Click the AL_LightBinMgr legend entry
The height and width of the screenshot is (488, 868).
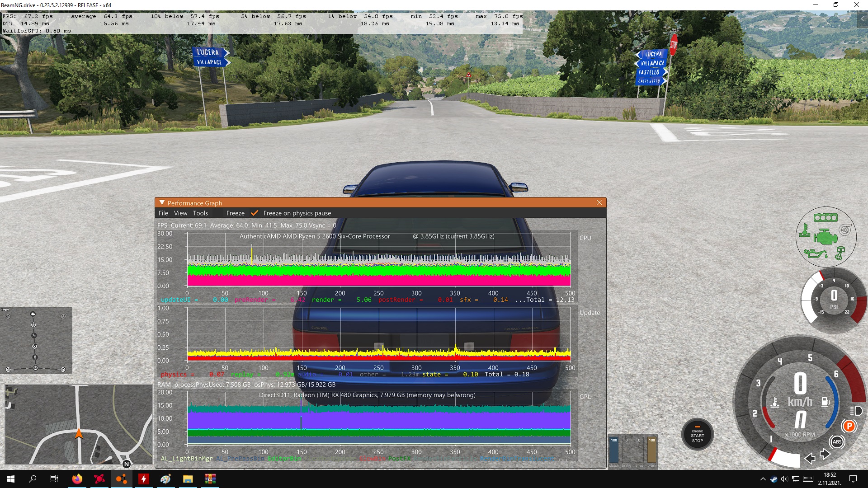tap(187, 459)
